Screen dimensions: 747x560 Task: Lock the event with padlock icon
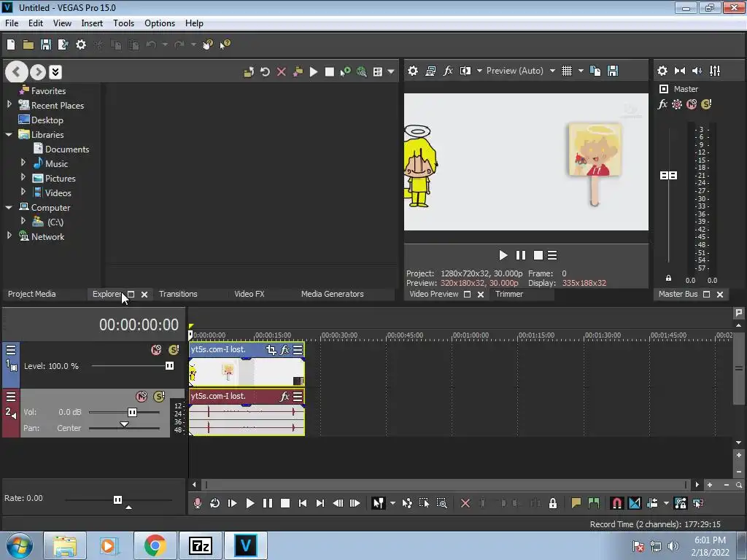[x=553, y=503]
